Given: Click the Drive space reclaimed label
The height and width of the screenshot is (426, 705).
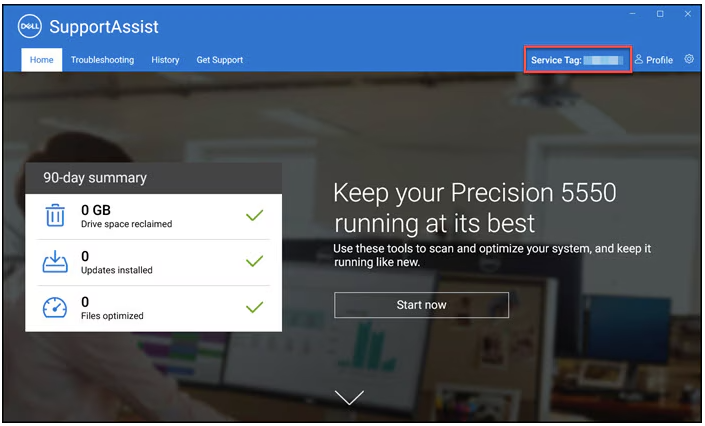Looking at the screenshot, I should (126, 224).
